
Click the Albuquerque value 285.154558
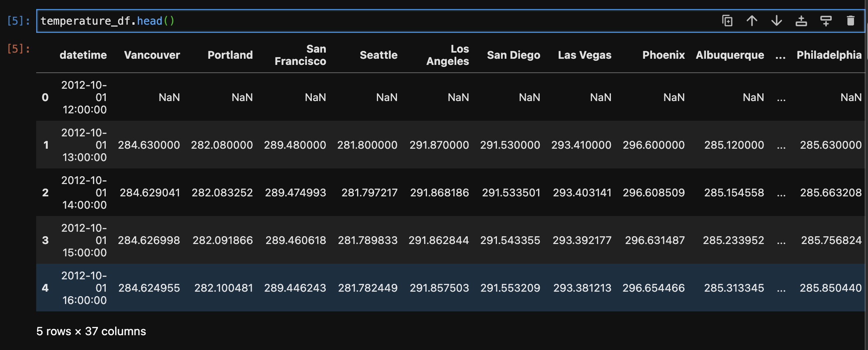[x=734, y=193]
